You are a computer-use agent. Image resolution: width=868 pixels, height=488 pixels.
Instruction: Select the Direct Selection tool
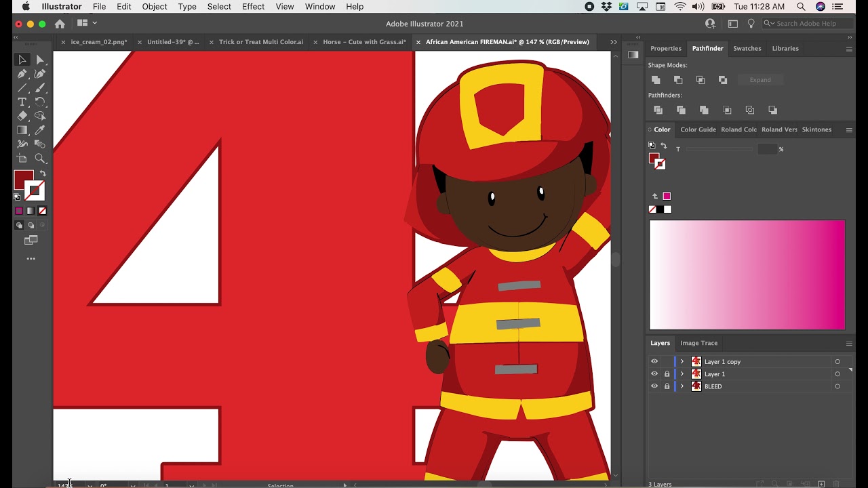pyautogui.click(x=40, y=60)
